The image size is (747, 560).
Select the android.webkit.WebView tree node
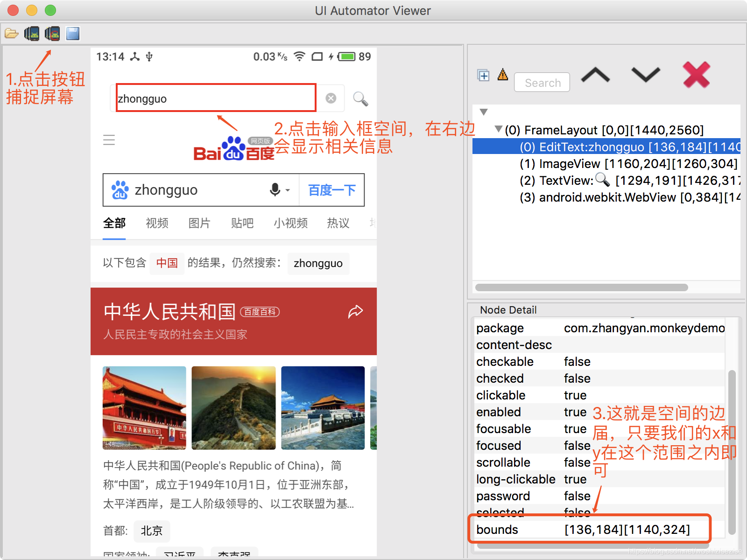[629, 197]
